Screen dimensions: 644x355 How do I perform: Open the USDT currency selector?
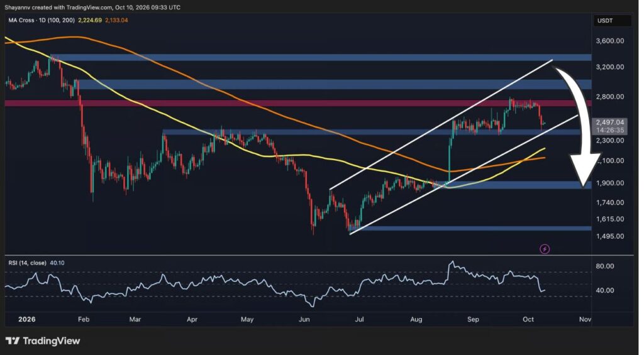pos(612,21)
